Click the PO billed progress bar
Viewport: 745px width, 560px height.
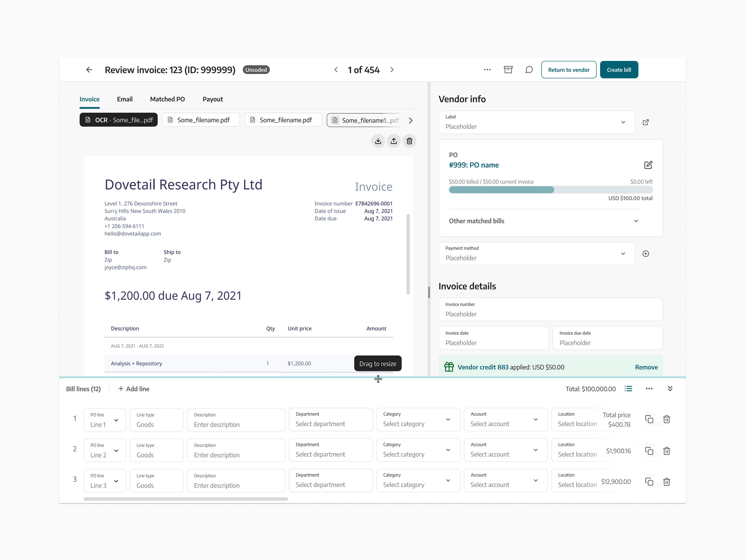pyautogui.click(x=551, y=190)
